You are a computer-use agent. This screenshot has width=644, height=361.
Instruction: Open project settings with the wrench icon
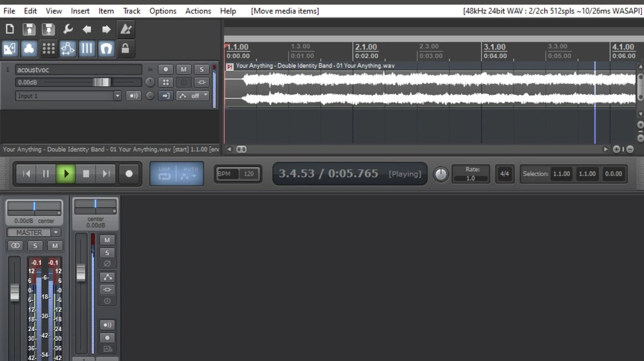pyautogui.click(x=68, y=29)
